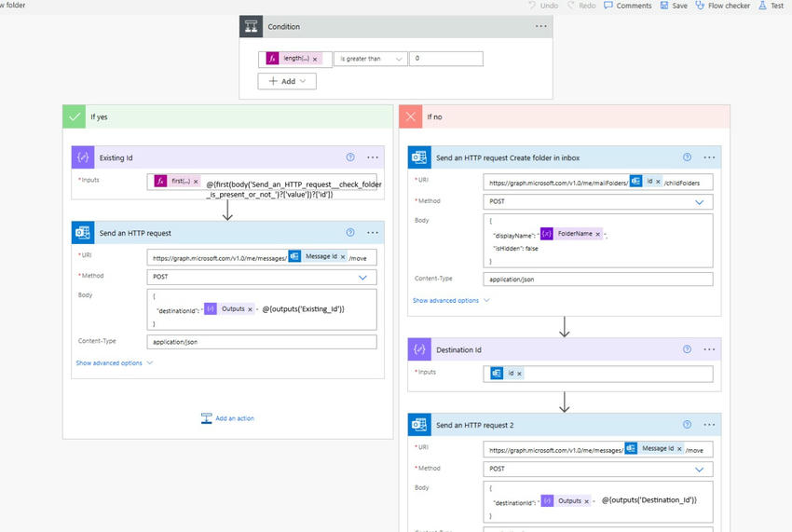Show advanced options in Create folder action
Screen dimensions: 792x532
pyautogui.click(x=451, y=300)
